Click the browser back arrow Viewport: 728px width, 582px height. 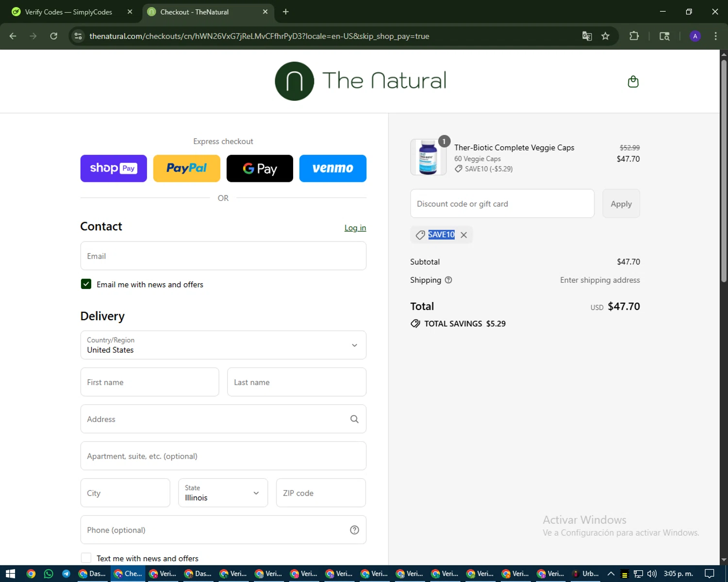pyautogui.click(x=13, y=36)
